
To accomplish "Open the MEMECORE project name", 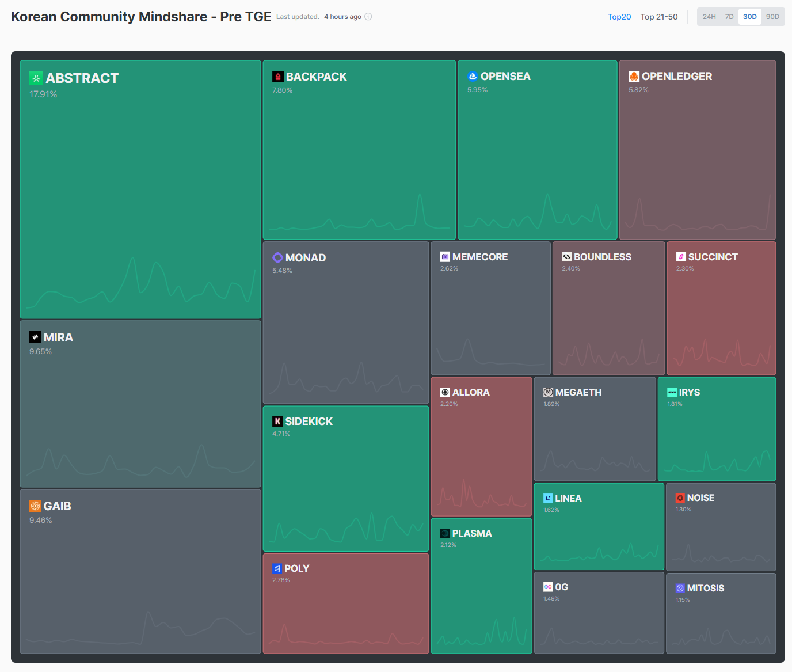I will coord(480,257).
